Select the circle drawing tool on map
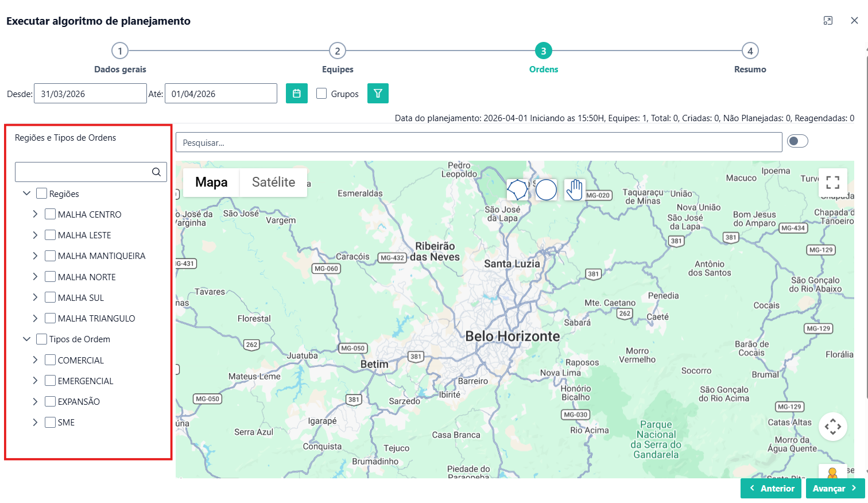 click(546, 189)
